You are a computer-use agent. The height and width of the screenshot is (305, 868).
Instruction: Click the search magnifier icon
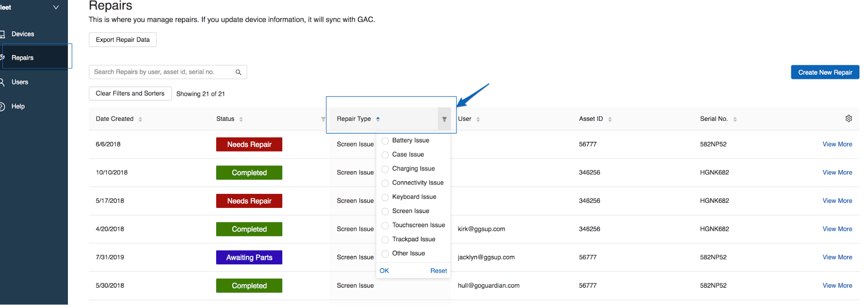point(238,72)
